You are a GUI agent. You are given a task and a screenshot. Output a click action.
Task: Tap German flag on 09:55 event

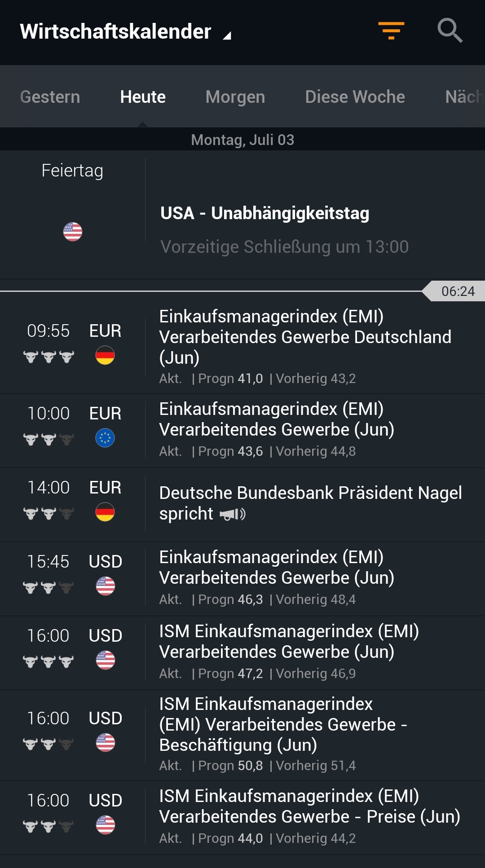(105, 355)
